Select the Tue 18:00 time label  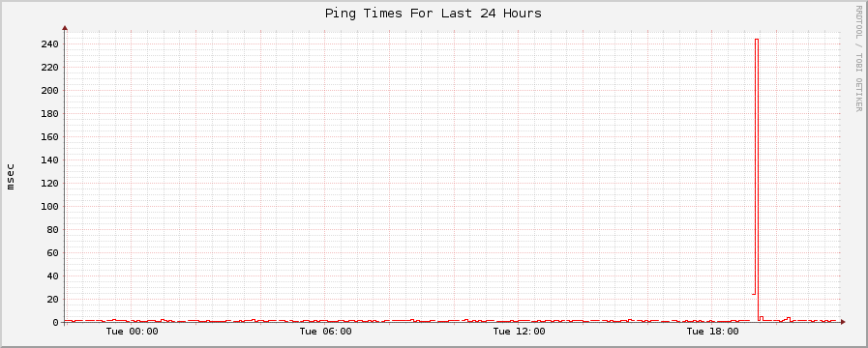click(712, 332)
